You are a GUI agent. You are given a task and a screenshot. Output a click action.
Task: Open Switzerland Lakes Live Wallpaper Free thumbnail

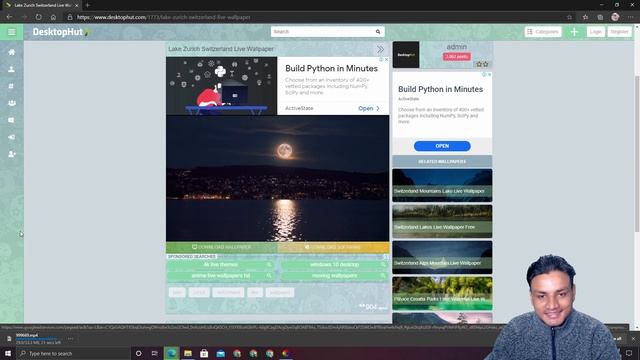(x=442, y=221)
